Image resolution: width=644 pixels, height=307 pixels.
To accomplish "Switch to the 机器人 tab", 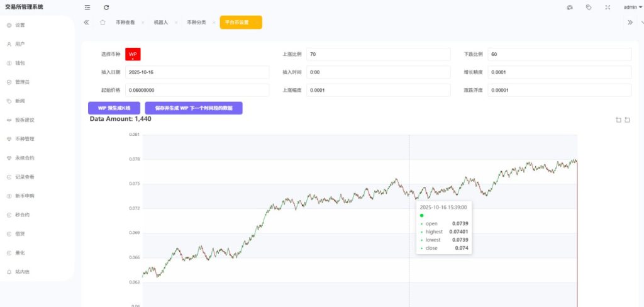I will pyautogui.click(x=162, y=22).
